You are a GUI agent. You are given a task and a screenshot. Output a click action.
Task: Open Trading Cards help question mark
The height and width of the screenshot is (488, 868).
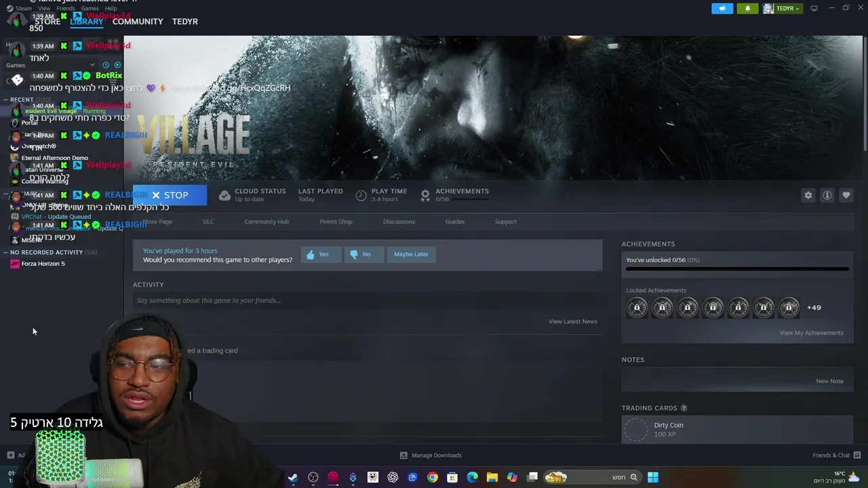coord(684,408)
